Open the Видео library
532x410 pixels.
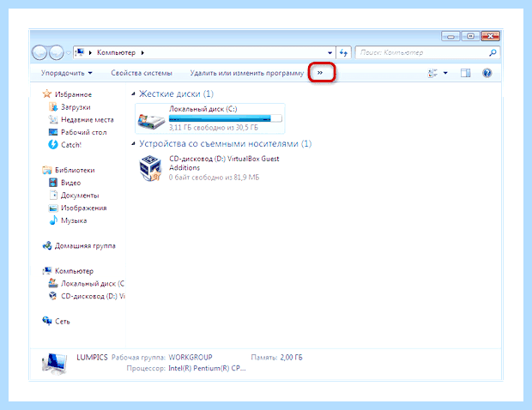71,183
